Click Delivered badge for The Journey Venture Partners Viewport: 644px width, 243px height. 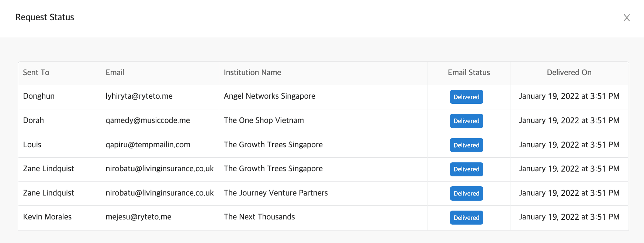click(x=466, y=193)
